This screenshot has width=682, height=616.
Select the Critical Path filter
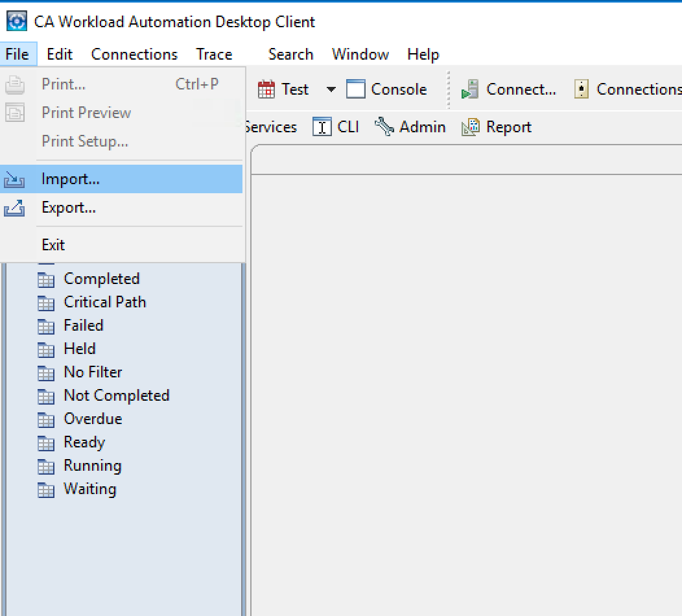click(104, 302)
